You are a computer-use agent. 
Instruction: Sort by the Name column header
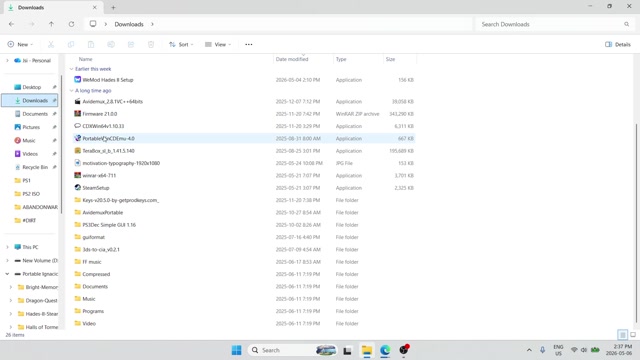pyautogui.click(x=86, y=59)
